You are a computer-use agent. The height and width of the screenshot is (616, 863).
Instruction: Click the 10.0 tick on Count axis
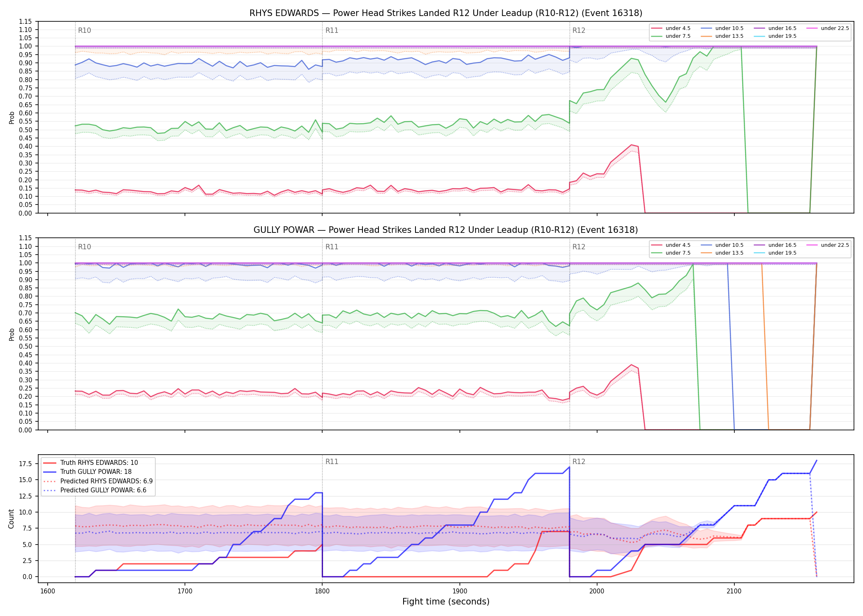[25, 513]
